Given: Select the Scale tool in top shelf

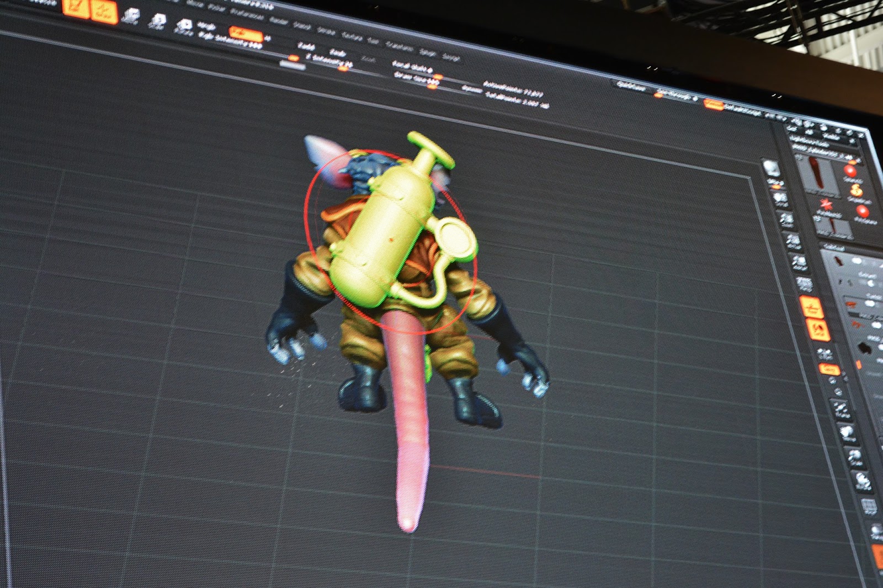Looking at the screenshot, I should (x=157, y=21).
